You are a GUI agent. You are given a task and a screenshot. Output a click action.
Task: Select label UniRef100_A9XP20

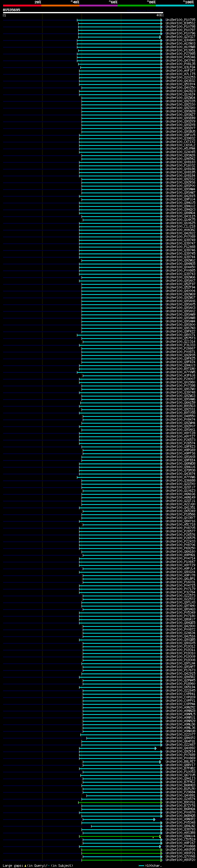pos(180,860)
